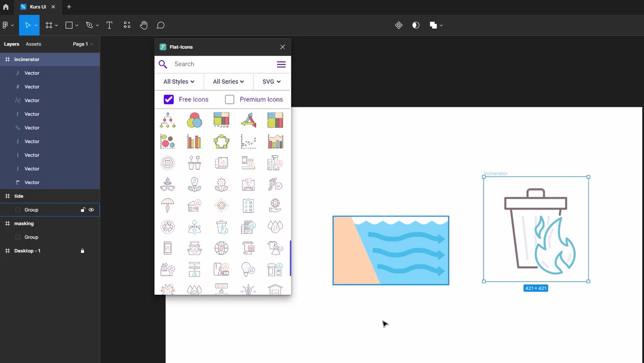Pick the clipboard checklist icon
This screenshot has height=363, width=644.
pyautogui.click(x=248, y=205)
